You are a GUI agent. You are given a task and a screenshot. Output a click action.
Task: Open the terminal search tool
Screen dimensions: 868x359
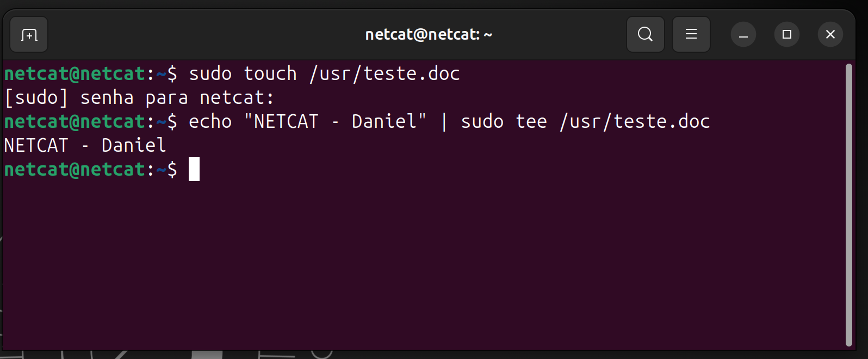pos(646,34)
